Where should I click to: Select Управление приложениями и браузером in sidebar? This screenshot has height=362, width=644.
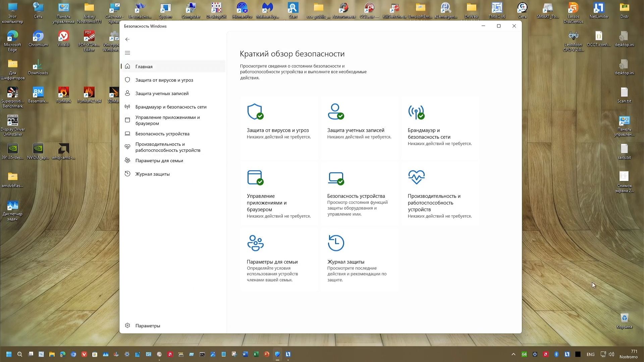[173, 120]
